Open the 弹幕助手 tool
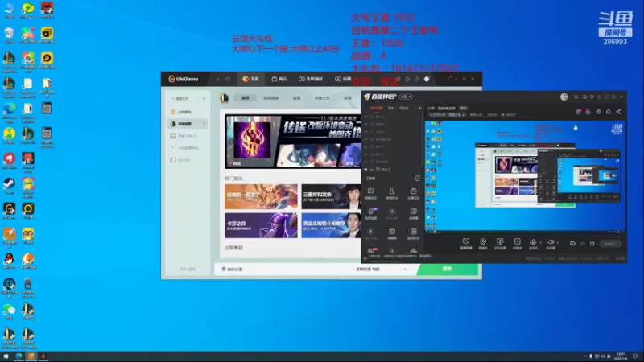This screenshot has height=362, width=644. coord(371,194)
